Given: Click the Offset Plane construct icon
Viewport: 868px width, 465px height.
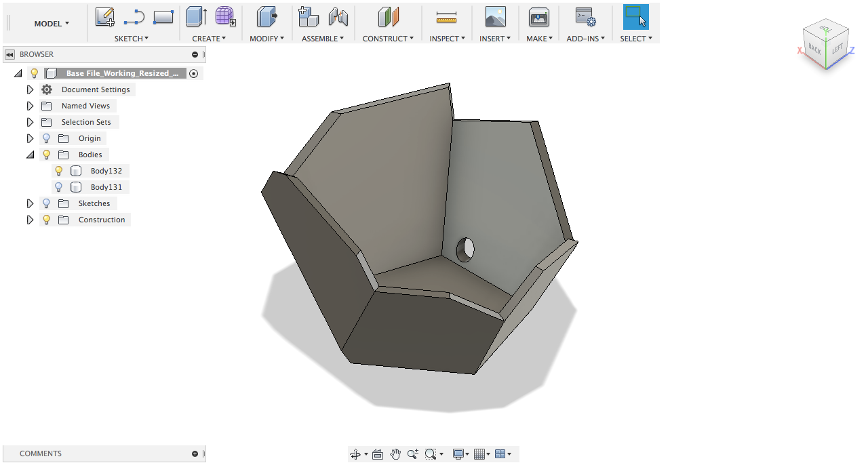Looking at the screenshot, I should click(x=388, y=17).
